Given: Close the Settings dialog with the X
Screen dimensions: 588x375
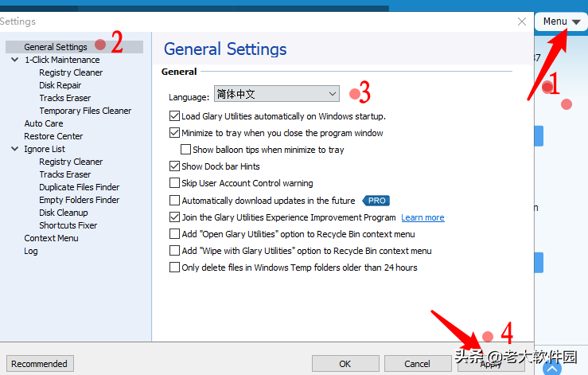Looking at the screenshot, I should (x=522, y=21).
